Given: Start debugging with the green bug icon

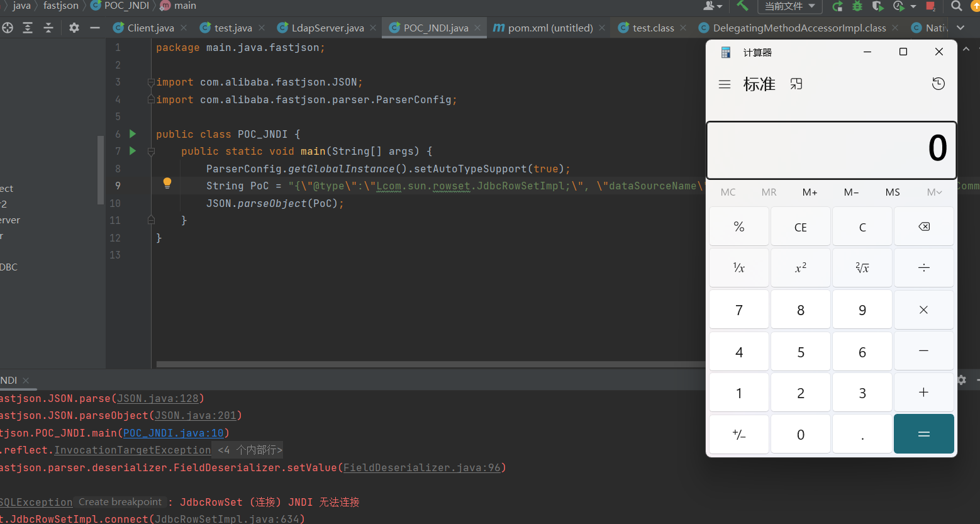Looking at the screenshot, I should click(x=857, y=6).
